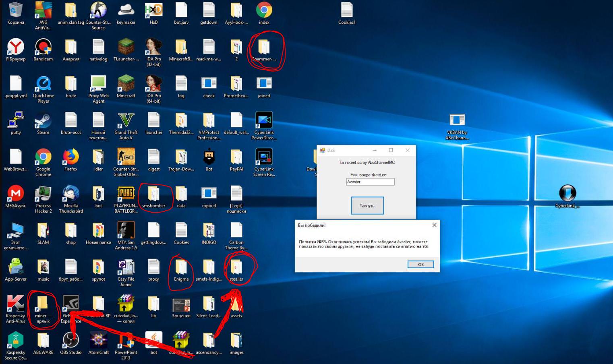Select the Recycle Bin (Корзина) icon
613x364 pixels.
point(16,11)
